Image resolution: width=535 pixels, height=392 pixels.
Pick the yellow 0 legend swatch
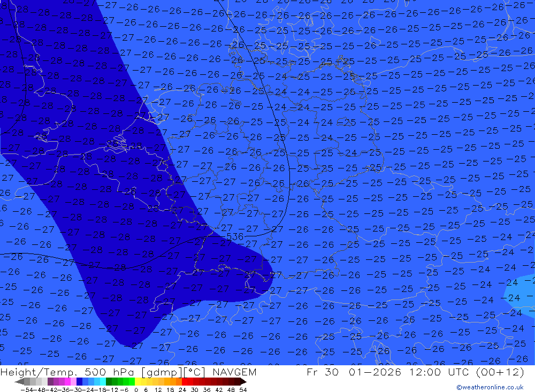pyautogui.click(x=138, y=382)
